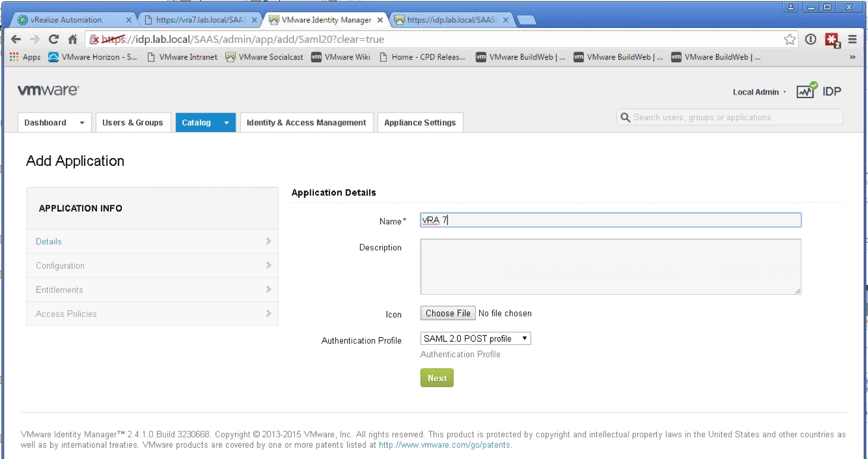The width and height of the screenshot is (868, 459).
Task: Open the Authentication Profile dropdown
Action: coord(476,338)
